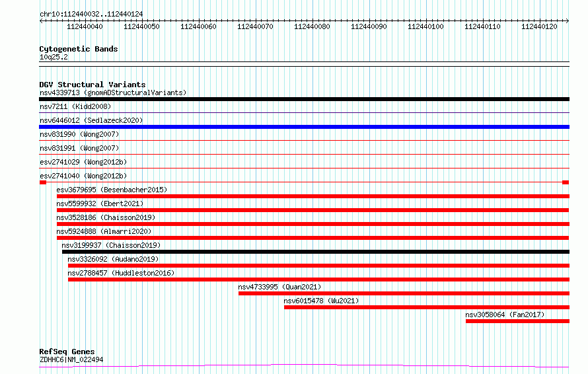Open the nsv7211 (Kidd2008) variant label
Image resolution: width=588 pixels, height=374 pixels.
(75, 106)
